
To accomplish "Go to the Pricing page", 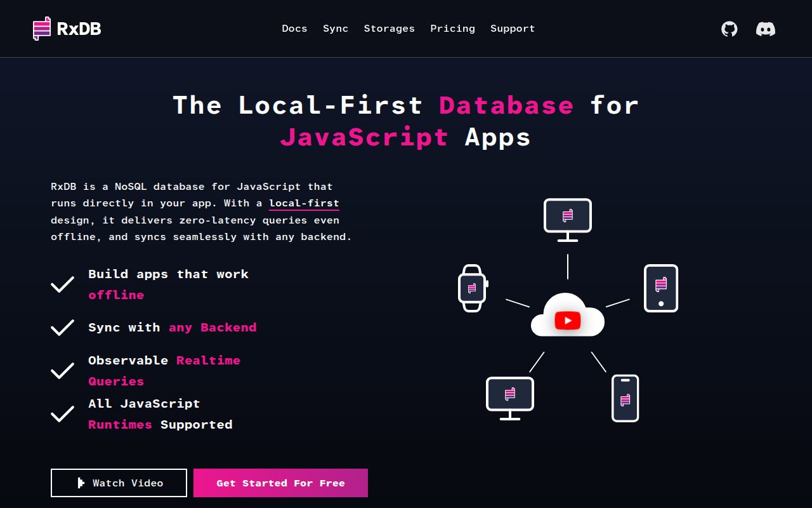I will coord(453,29).
